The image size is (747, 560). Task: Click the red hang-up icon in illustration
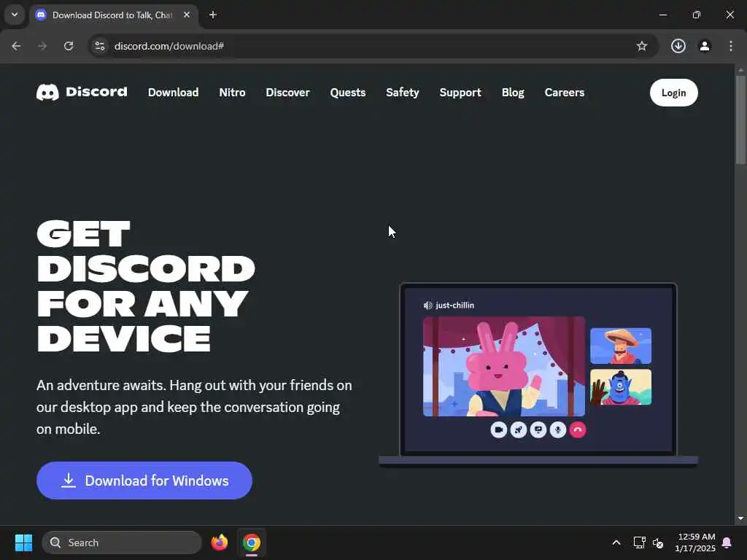pos(578,430)
